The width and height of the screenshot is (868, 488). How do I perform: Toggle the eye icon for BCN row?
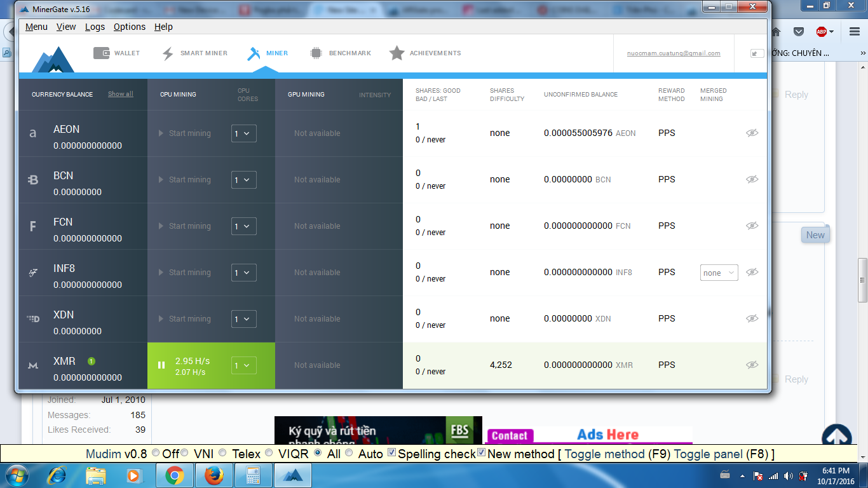[x=752, y=179]
